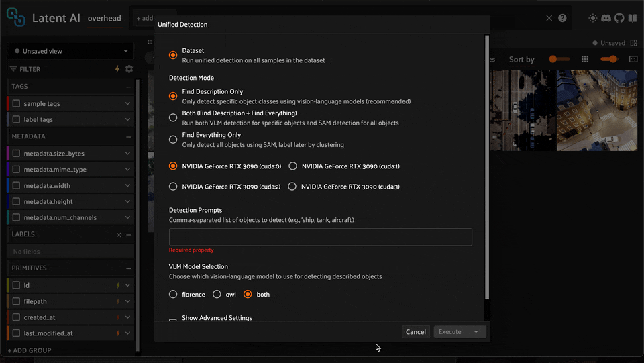Open the Sort by option
644x363 pixels.
click(x=522, y=60)
